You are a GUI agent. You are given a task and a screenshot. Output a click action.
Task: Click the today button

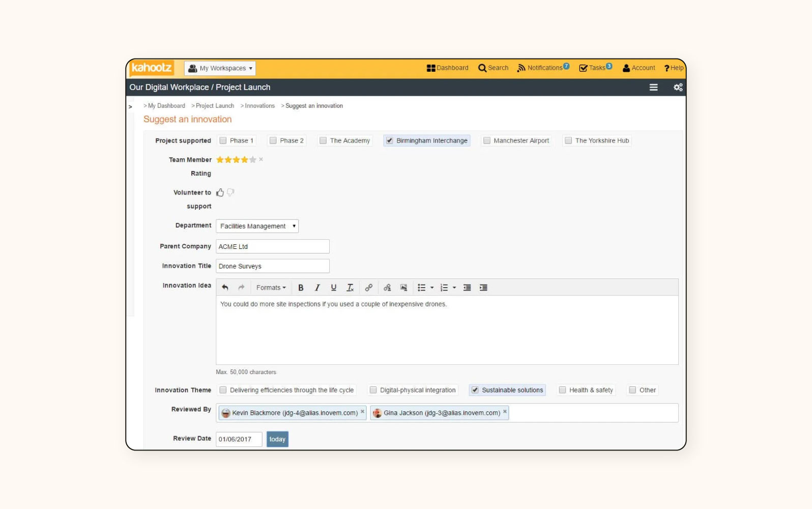point(277,439)
